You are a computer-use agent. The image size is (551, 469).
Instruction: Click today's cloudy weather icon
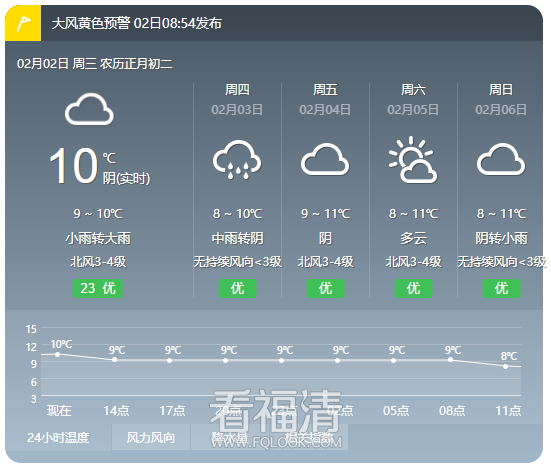tap(89, 109)
